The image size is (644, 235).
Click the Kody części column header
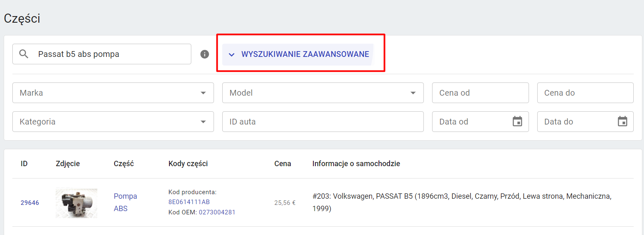click(188, 164)
